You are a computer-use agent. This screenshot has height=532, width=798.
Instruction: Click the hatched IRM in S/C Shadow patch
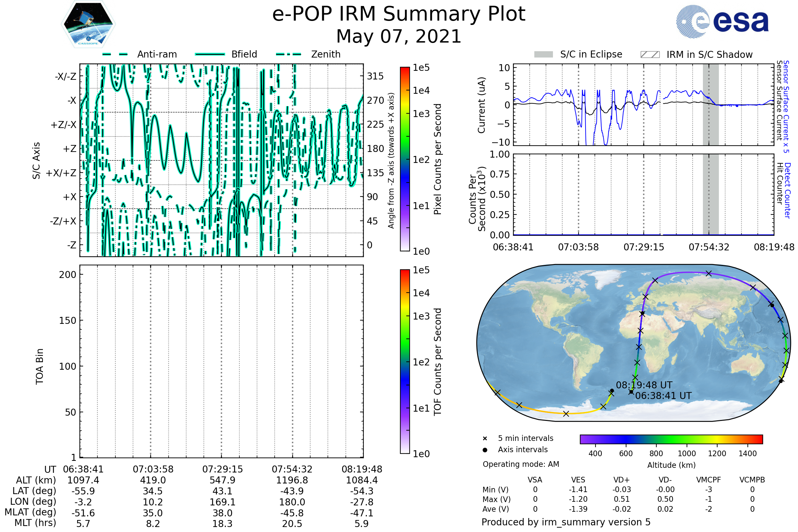(650, 55)
